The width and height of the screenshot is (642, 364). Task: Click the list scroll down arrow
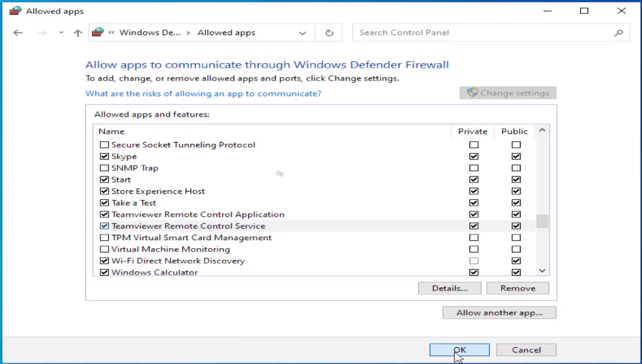coord(542,270)
